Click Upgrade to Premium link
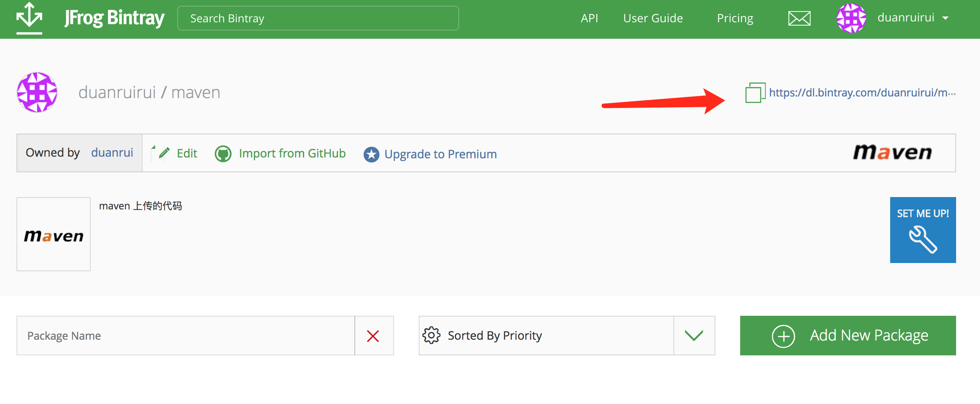 point(441,154)
